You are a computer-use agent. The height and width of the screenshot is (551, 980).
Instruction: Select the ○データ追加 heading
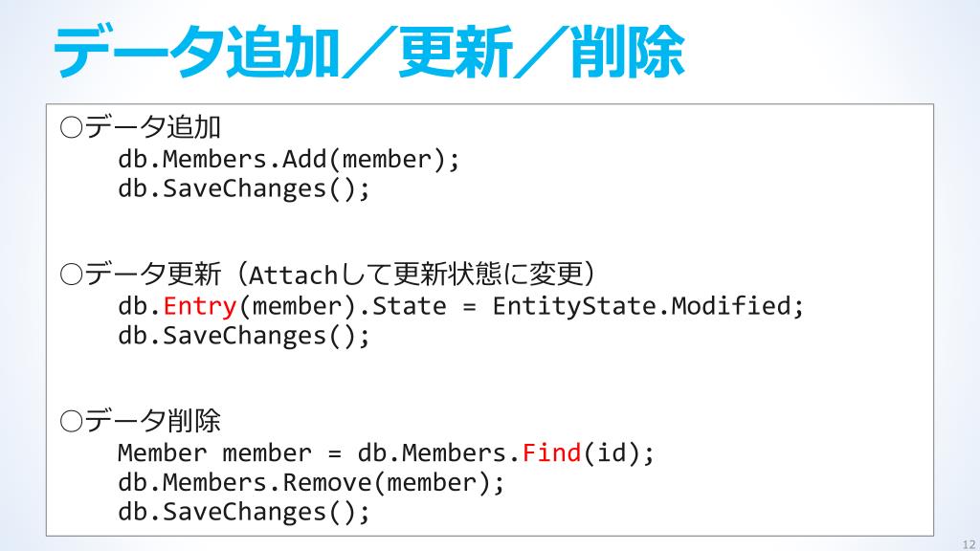(x=140, y=127)
